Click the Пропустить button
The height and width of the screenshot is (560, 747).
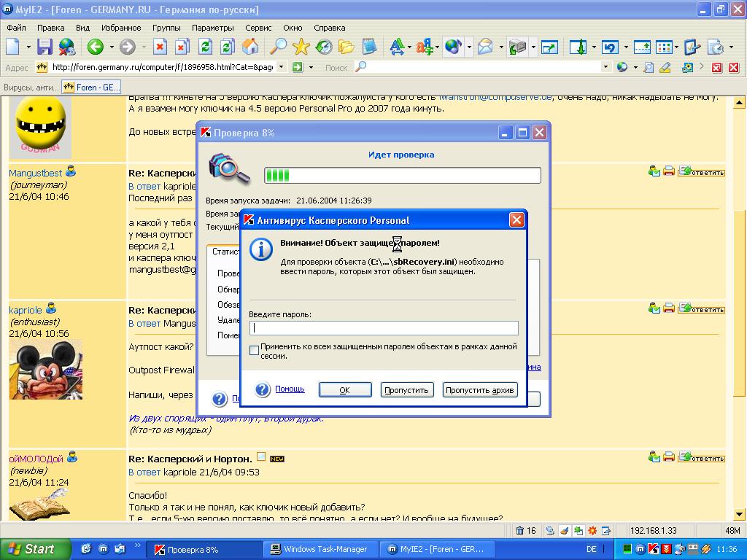407,390
